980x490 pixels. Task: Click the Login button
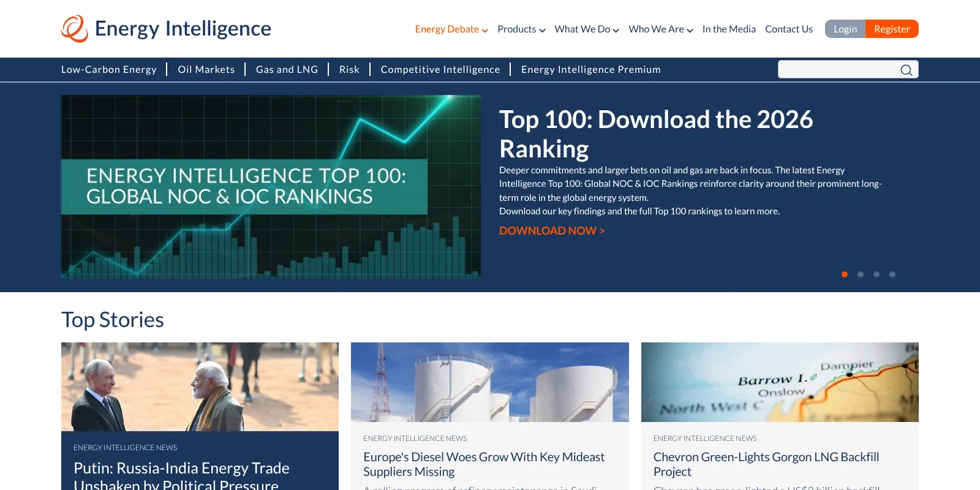(845, 29)
